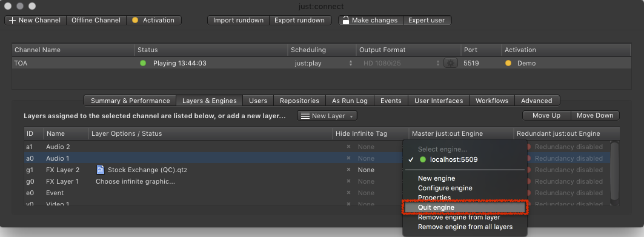Click the x icon in FX Layer 2 Hide Infinite Tag
The image size is (644, 237).
click(x=349, y=170)
